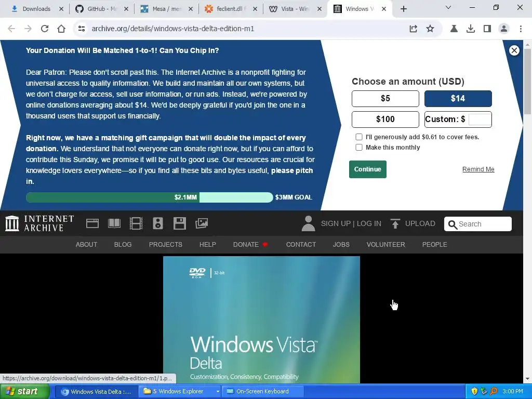
Task: Focus the Internet Archive Search box
Action: coord(478,224)
